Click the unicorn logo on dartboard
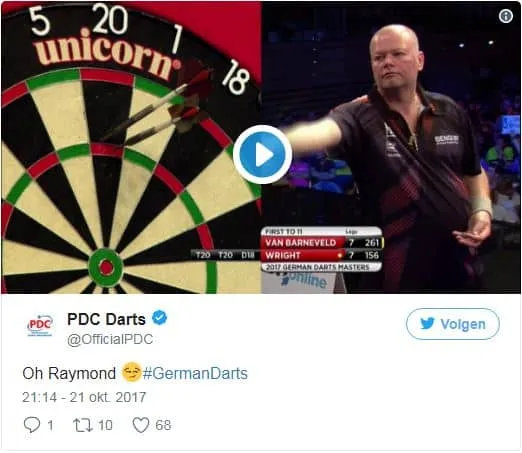 [108, 53]
